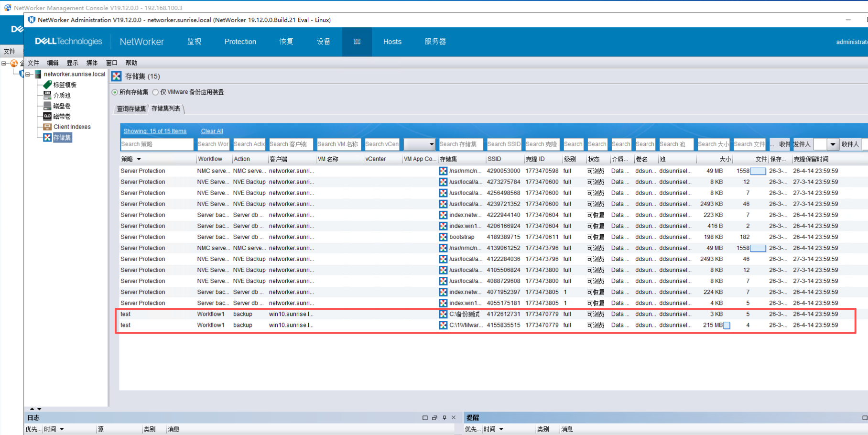Click save set icon for index:win1... SSID 4055175181
This screenshot has height=435, width=868.
[x=443, y=303]
